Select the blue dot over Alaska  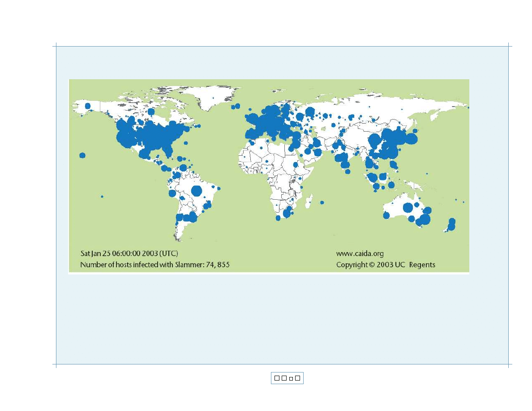88,106
